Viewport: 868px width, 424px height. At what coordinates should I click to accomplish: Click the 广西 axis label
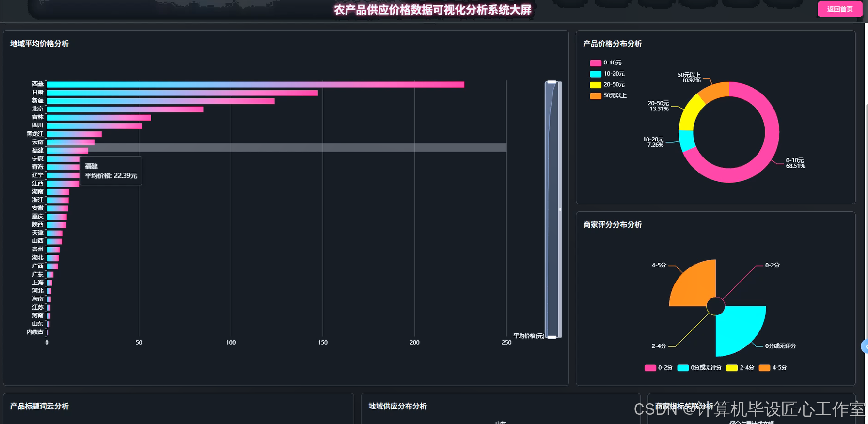[38, 266]
